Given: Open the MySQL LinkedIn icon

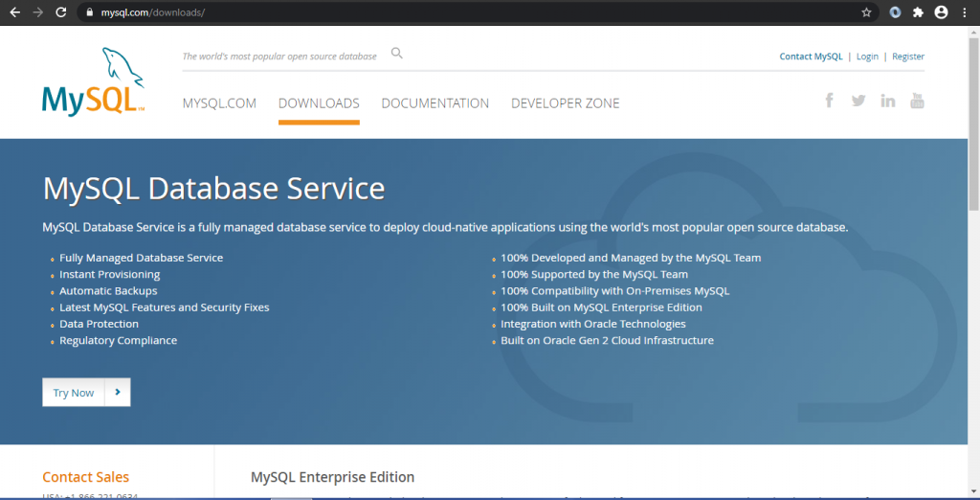Looking at the screenshot, I should [888, 101].
